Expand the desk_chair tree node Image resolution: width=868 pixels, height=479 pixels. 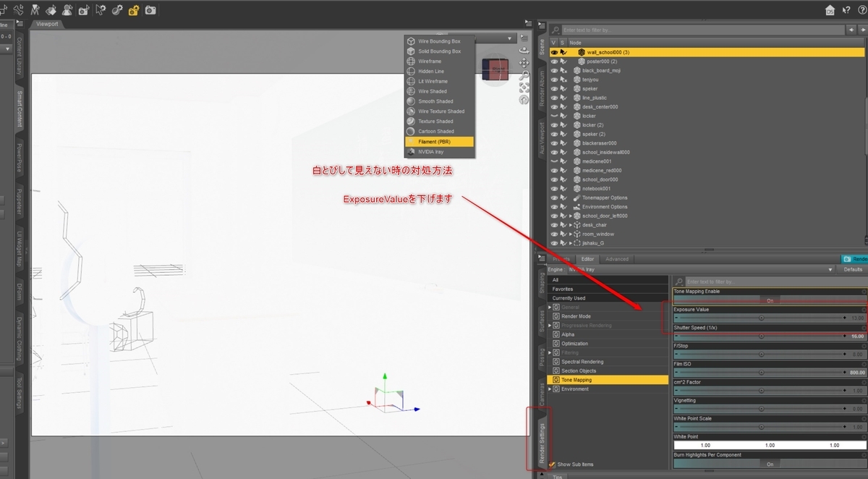[x=571, y=225]
